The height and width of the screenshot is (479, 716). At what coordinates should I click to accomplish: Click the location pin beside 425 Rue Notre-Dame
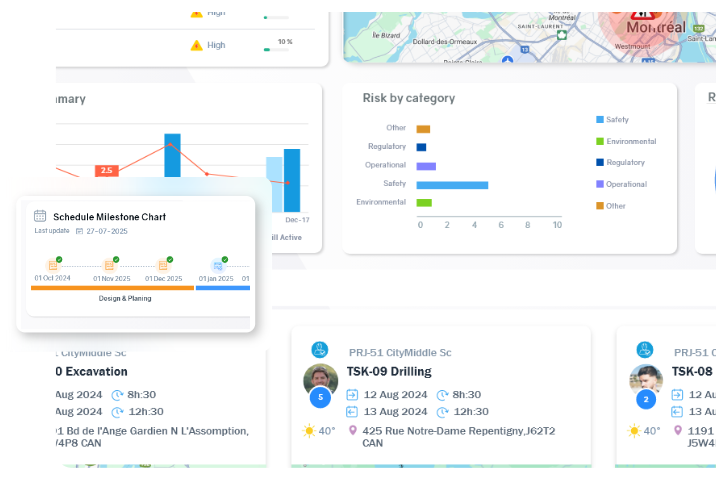pyautogui.click(x=352, y=431)
